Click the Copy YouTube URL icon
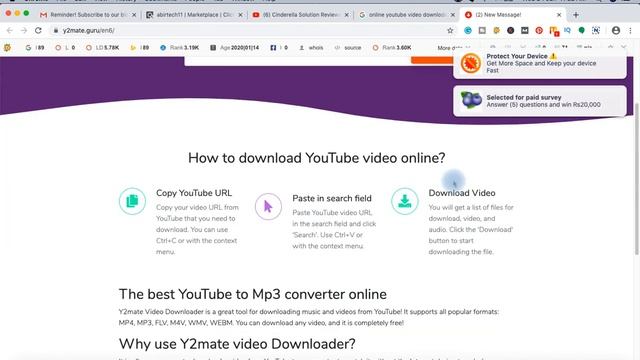 tap(132, 201)
